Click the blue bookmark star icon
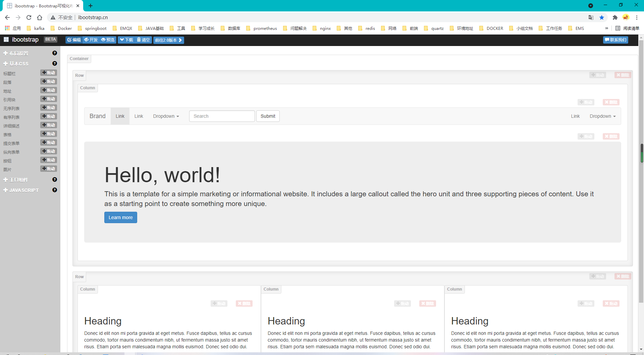Image resolution: width=644 pixels, height=355 pixels. 602,17
